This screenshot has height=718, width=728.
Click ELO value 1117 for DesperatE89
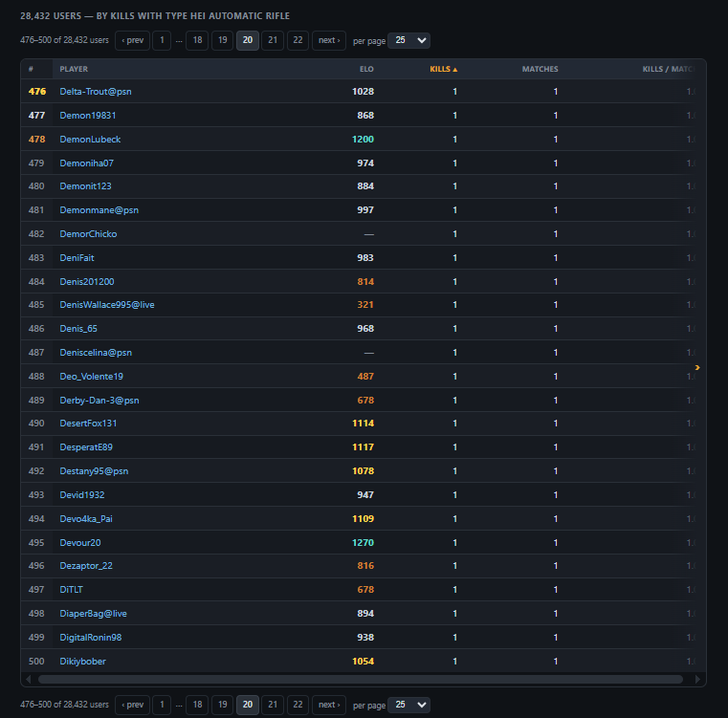coord(364,446)
